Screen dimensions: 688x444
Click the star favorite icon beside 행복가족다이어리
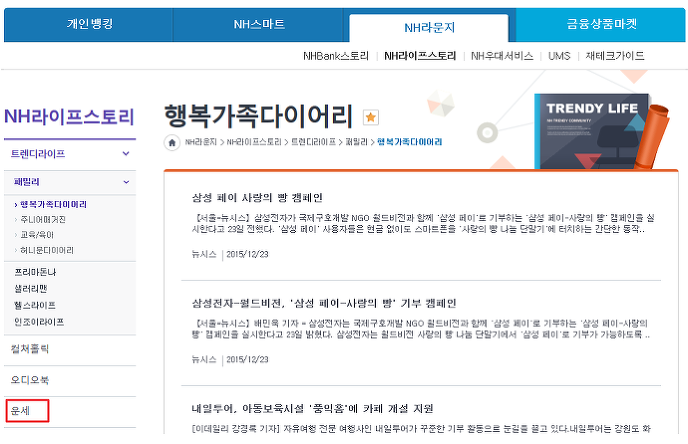point(371,117)
